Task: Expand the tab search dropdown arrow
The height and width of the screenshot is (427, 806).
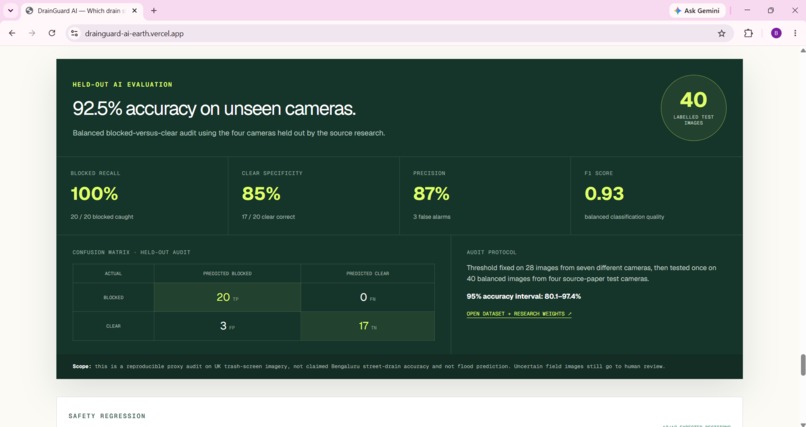Action: (10, 10)
